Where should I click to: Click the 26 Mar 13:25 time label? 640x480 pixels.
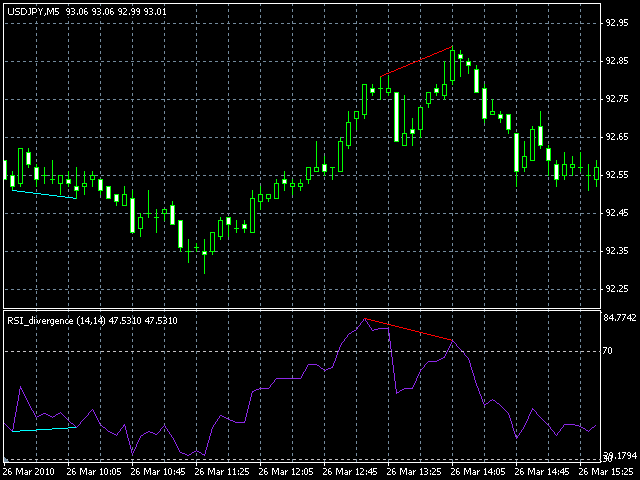coord(414,472)
